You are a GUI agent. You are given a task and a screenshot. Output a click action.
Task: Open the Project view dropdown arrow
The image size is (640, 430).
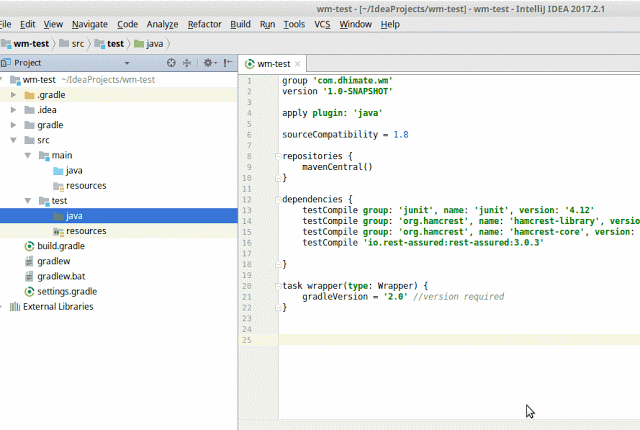127,63
